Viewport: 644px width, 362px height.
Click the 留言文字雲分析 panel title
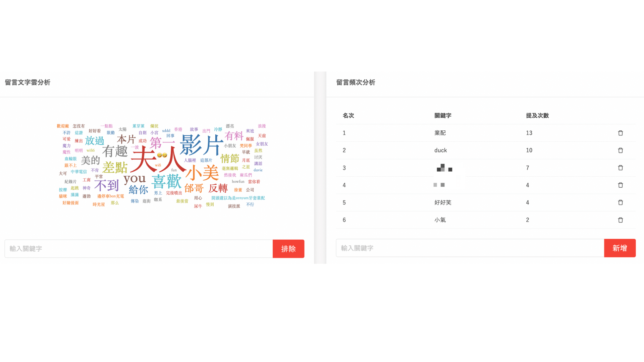(28, 82)
